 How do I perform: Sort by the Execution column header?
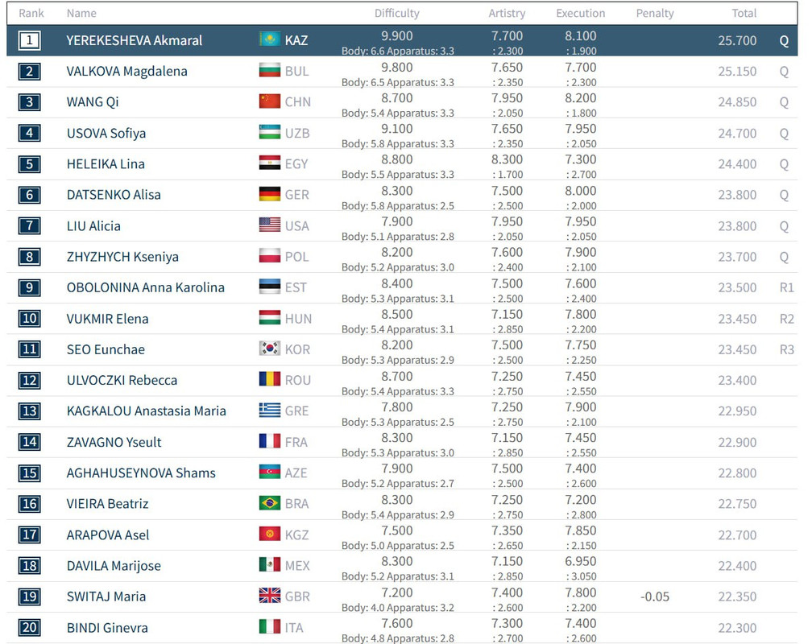click(x=581, y=14)
